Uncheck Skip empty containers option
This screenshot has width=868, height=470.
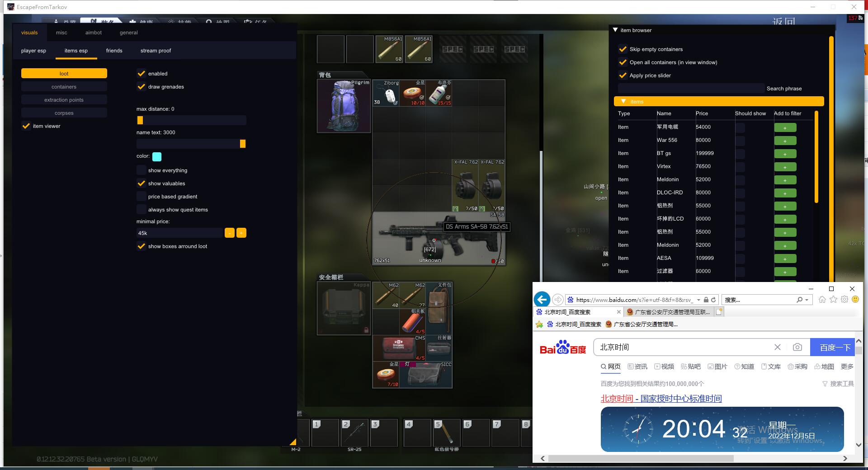(x=623, y=49)
